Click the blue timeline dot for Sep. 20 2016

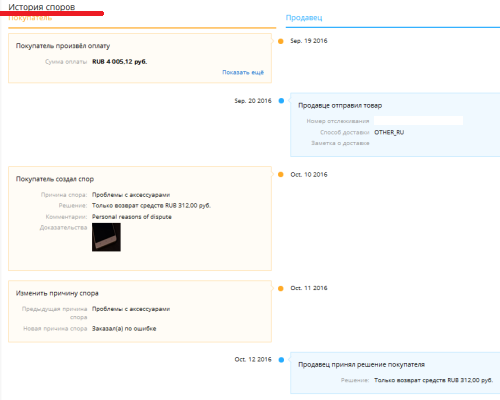[281, 101]
